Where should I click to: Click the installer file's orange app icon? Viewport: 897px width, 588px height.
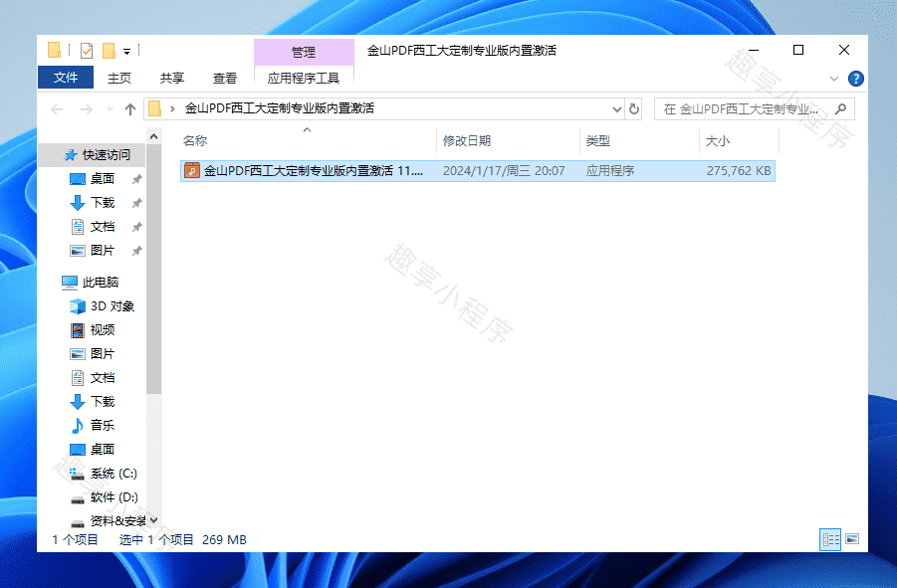[x=192, y=170]
